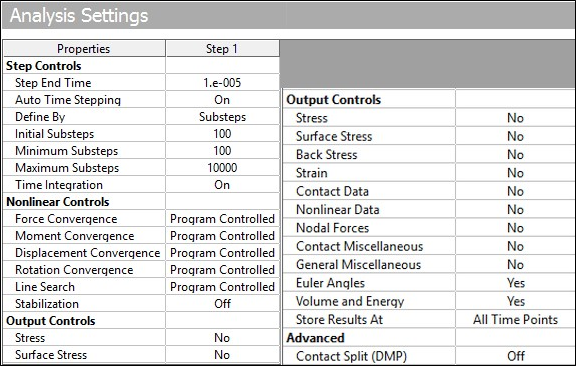The width and height of the screenshot is (576, 366).
Task: Select the Step 1 column header
Action: click(x=222, y=49)
